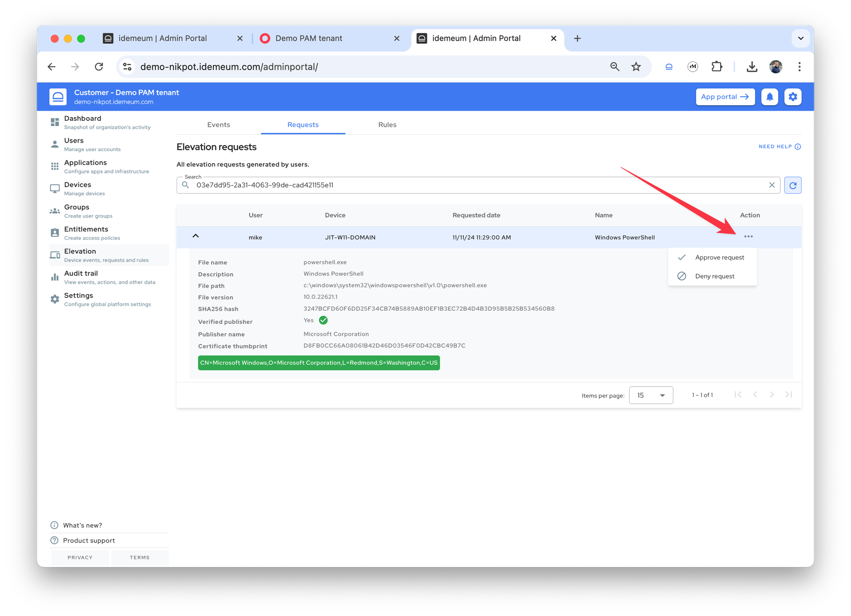Close the Demo PAM tenant browser tab

397,38
